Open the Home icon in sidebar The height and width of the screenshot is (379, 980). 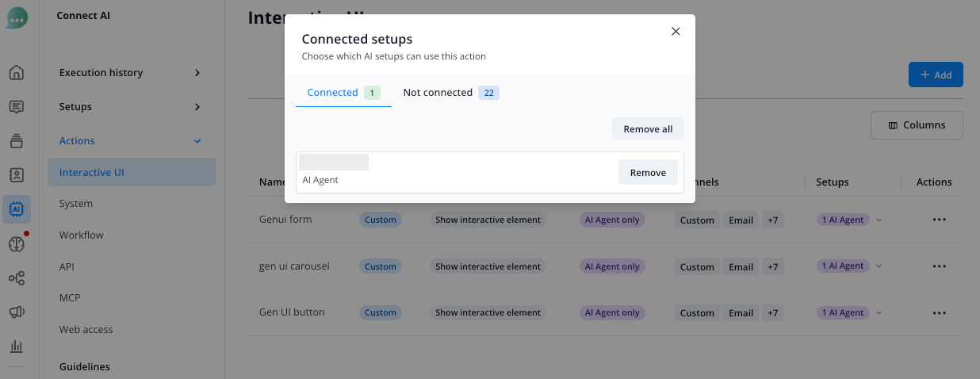pos(16,73)
